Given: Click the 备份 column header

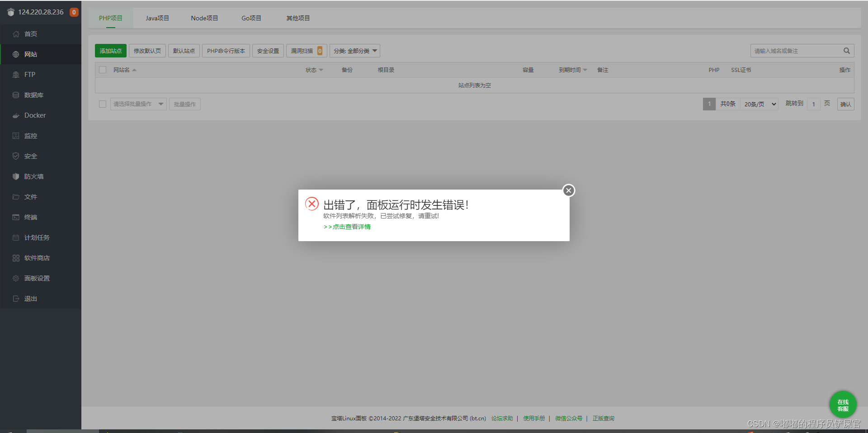Looking at the screenshot, I should pos(347,70).
